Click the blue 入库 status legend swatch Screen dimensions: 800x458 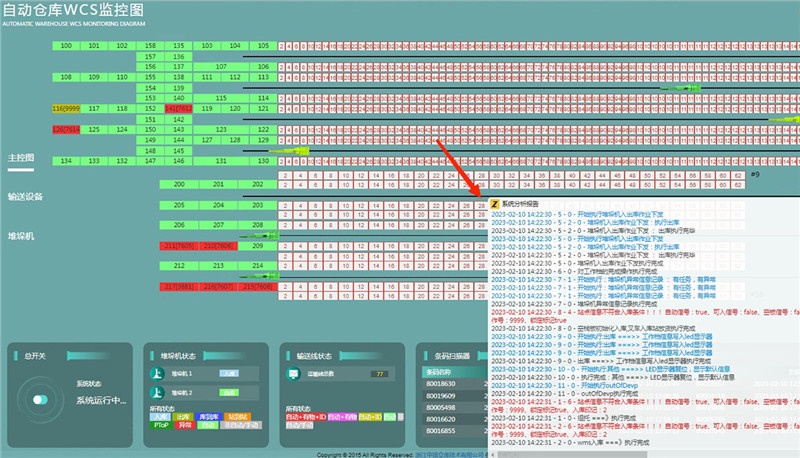click(160, 415)
